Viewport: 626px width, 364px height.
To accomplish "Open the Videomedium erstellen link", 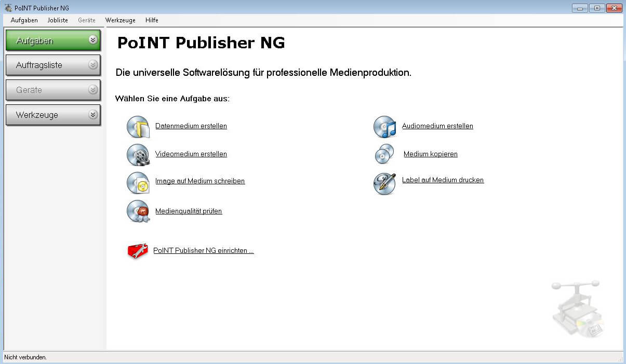I will [191, 154].
